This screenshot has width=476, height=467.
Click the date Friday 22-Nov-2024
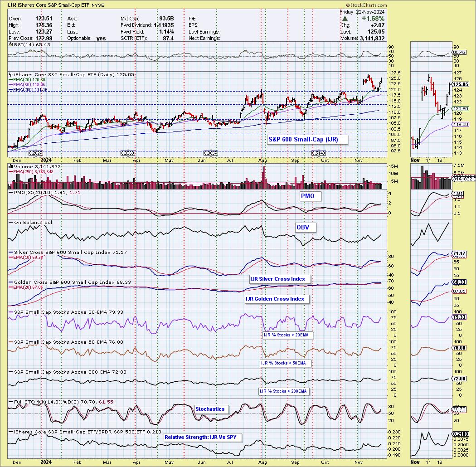(x=362, y=12)
